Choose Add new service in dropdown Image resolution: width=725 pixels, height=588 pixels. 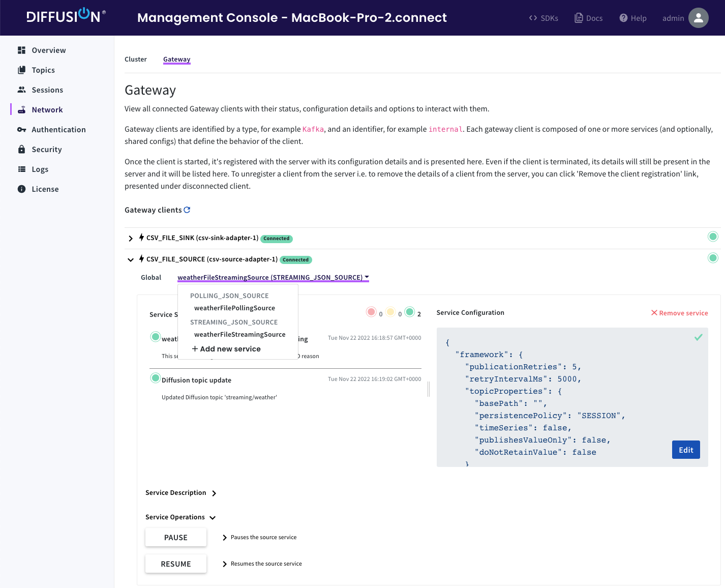click(x=226, y=349)
